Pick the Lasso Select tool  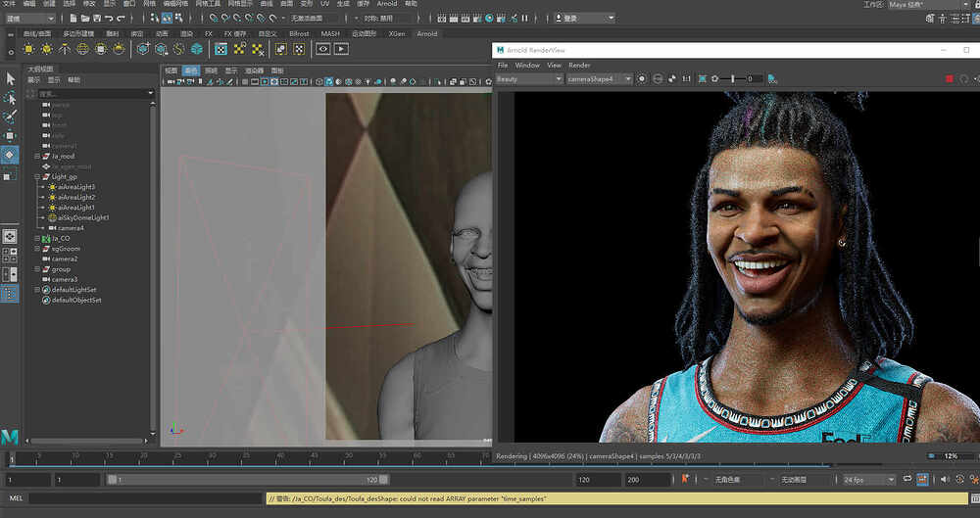click(10, 98)
